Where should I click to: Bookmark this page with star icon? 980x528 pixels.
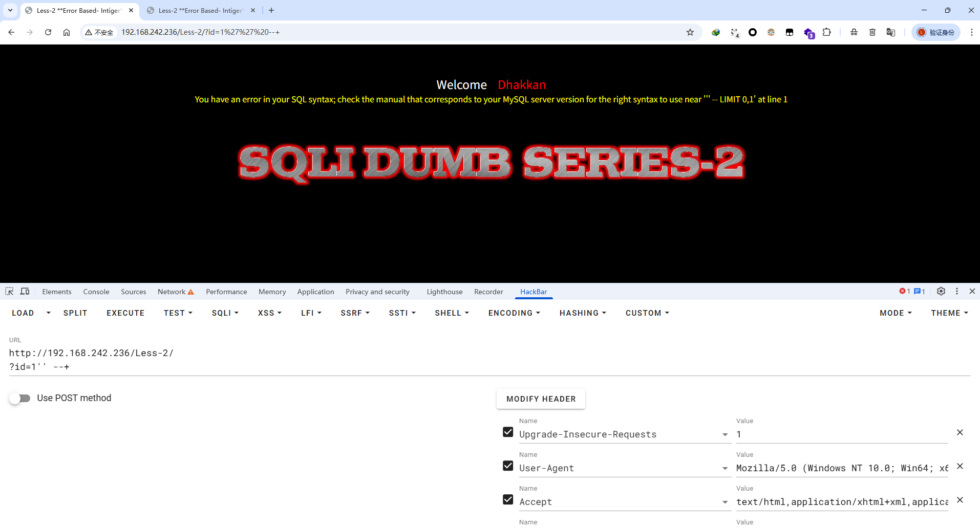[x=690, y=32]
